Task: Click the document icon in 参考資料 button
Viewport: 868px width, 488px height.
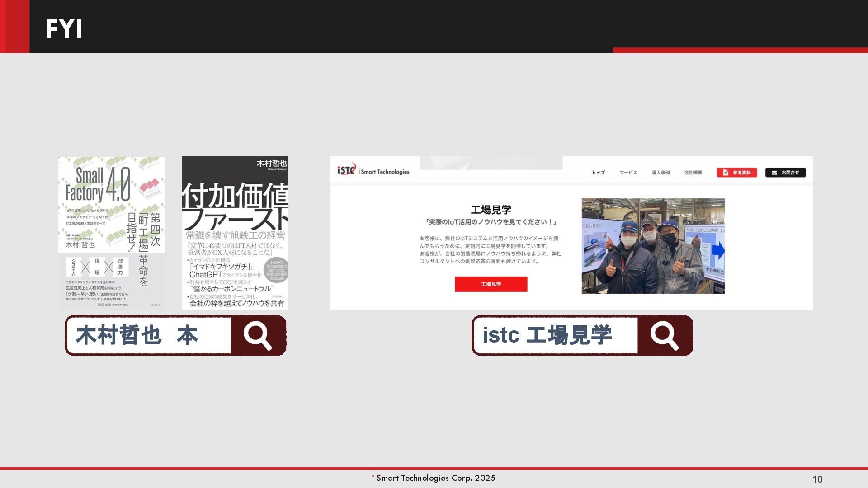Action: point(726,173)
